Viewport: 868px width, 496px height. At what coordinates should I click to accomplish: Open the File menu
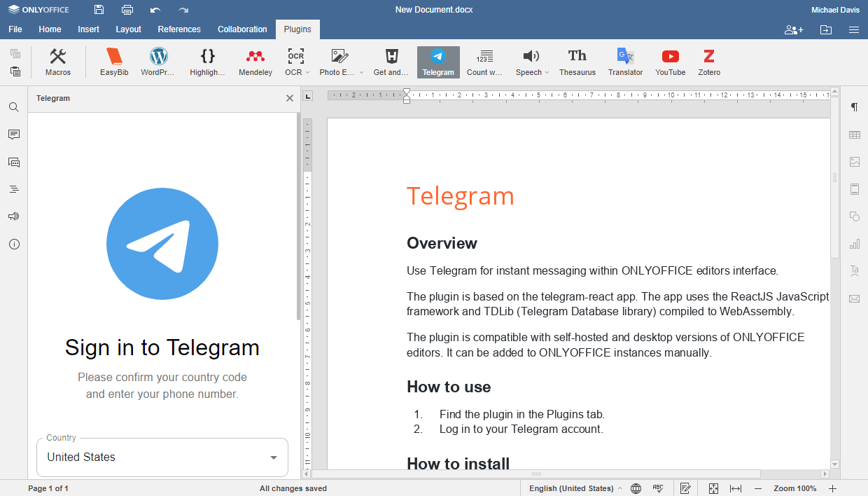tap(15, 29)
